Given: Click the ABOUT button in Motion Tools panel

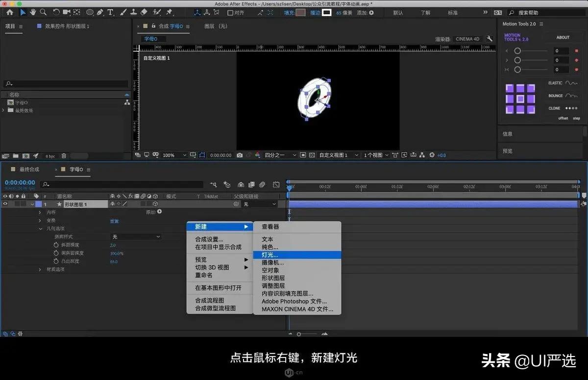Looking at the screenshot, I should coord(563,37).
